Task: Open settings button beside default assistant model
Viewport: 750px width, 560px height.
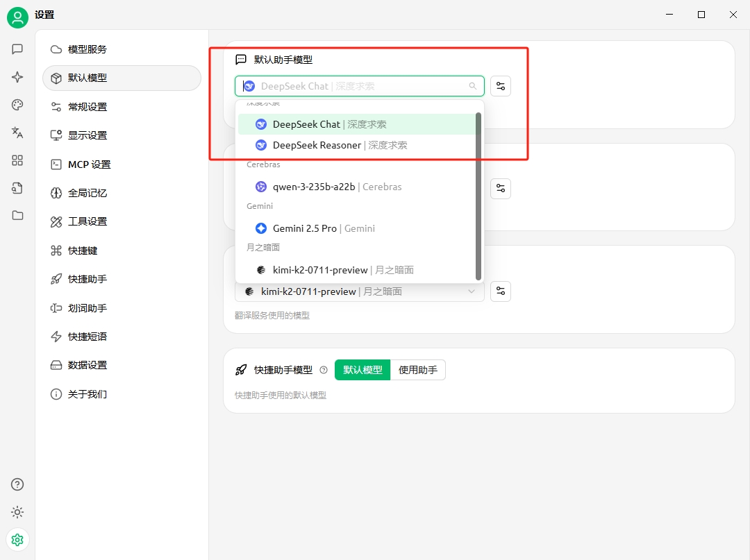Action: click(501, 86)
